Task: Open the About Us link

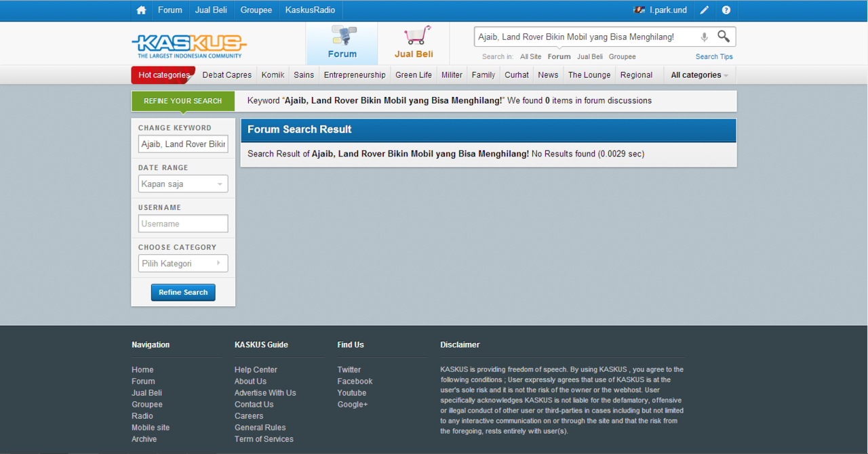Action: (250, 381)
